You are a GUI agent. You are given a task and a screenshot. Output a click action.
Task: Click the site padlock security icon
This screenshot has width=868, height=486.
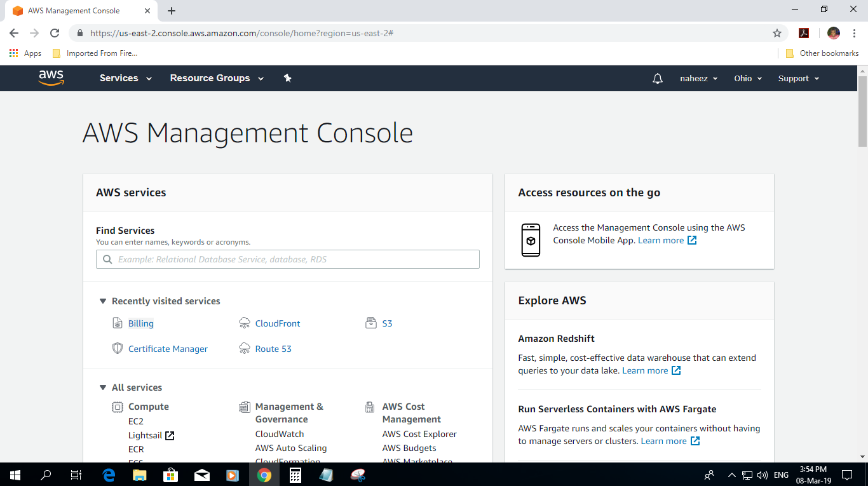[79, 33]
